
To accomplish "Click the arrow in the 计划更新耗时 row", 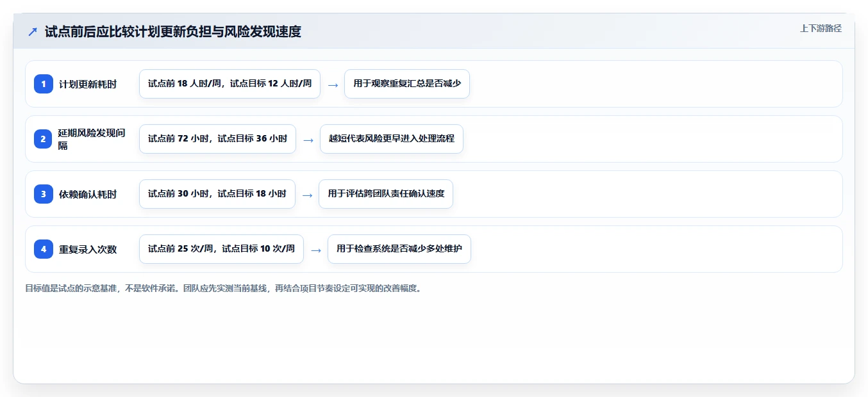I will 333,85.
